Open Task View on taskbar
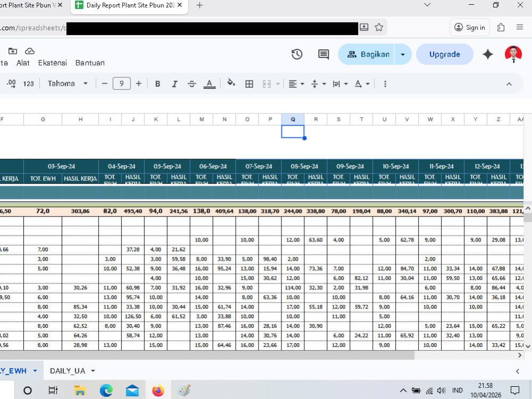The width and height of the screenshot is (532, 399). click(53, 390)
